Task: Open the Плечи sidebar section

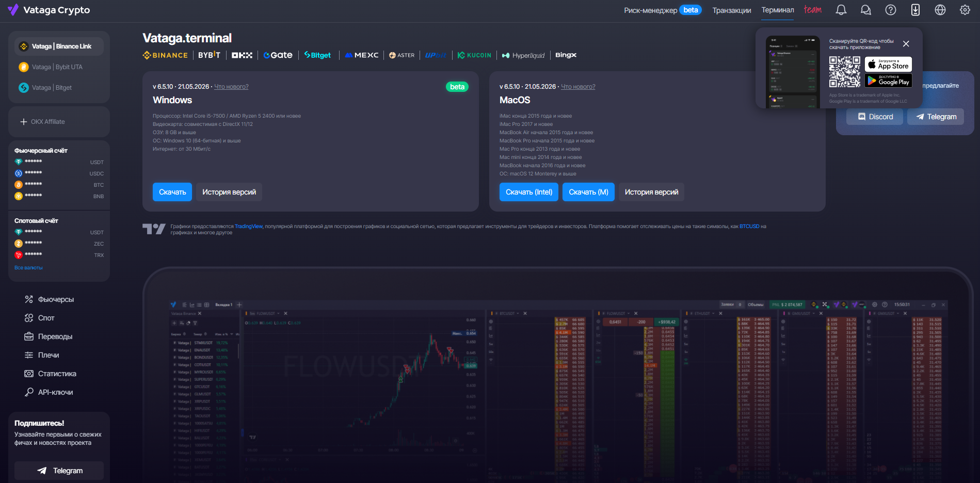Action: pos(42,355)
